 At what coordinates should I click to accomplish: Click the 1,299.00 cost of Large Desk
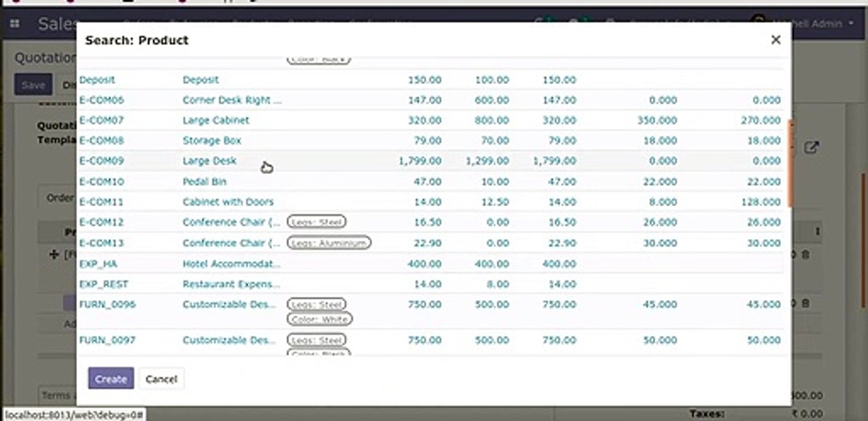point(487,160)
